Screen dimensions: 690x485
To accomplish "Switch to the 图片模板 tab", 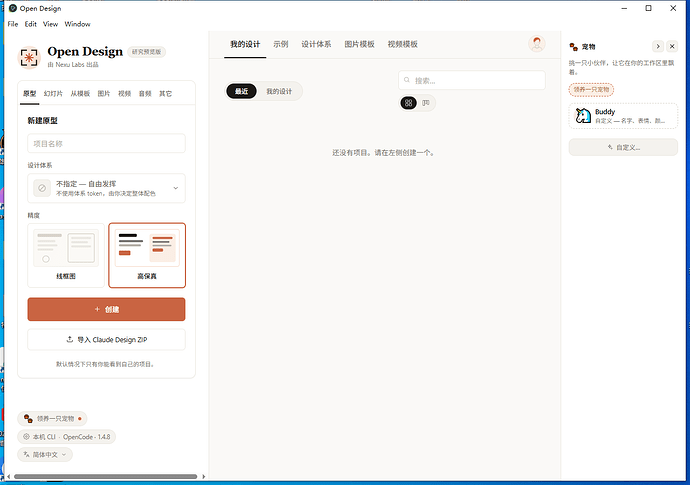I will [360, 44].
